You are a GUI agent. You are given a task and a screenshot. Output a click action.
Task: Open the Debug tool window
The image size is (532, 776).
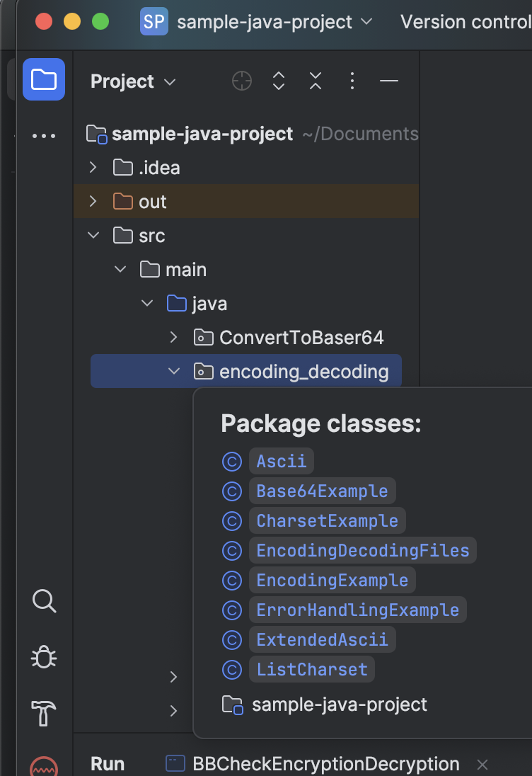44,657
